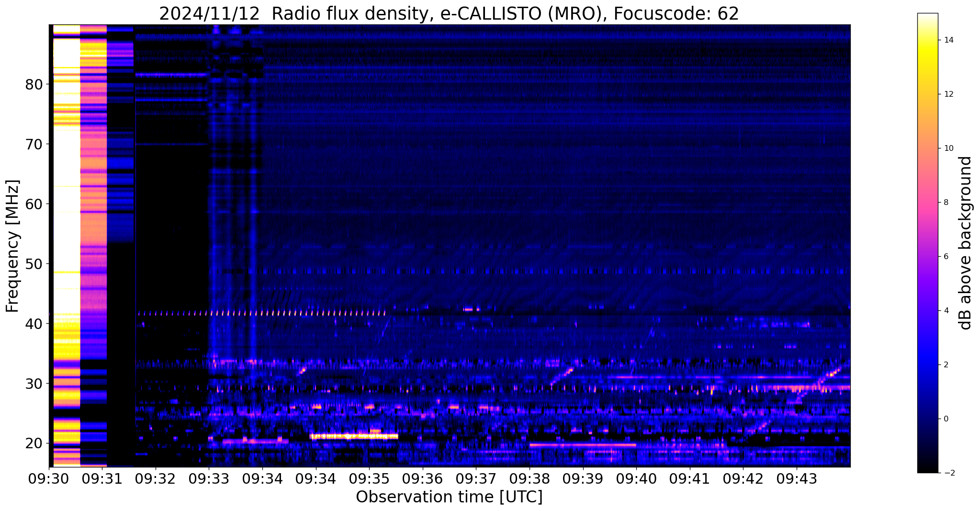Click the colorbar tick labeled 6
Viewport: 980px width, 511px height.
pos(945,257)
